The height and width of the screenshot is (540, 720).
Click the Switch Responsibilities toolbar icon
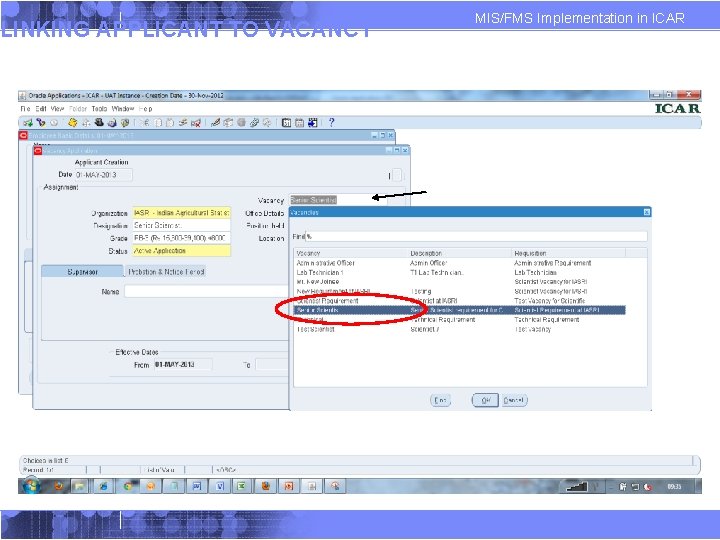[99, 123]
